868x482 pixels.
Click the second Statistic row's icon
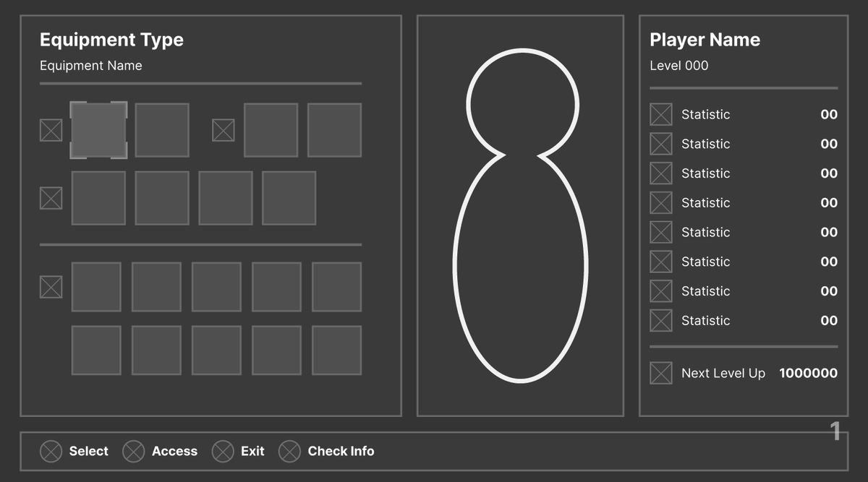[x=661, y=144]
